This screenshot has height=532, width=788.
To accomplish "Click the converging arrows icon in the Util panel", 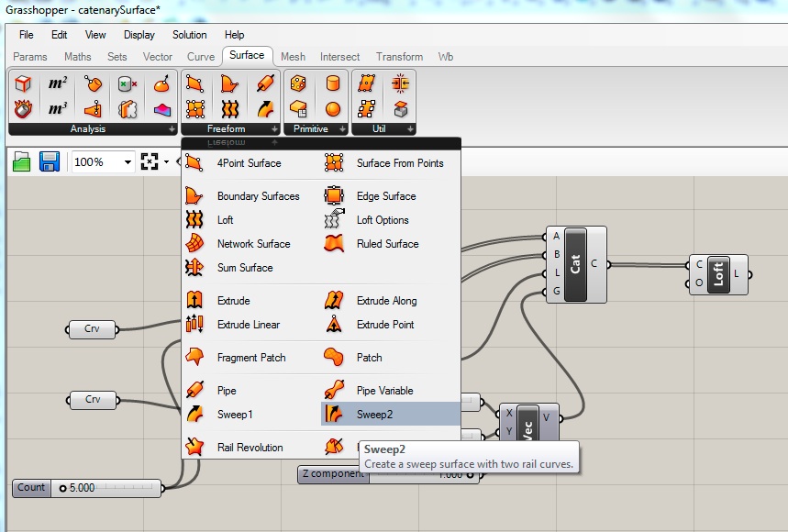I will tap(400, 83).
